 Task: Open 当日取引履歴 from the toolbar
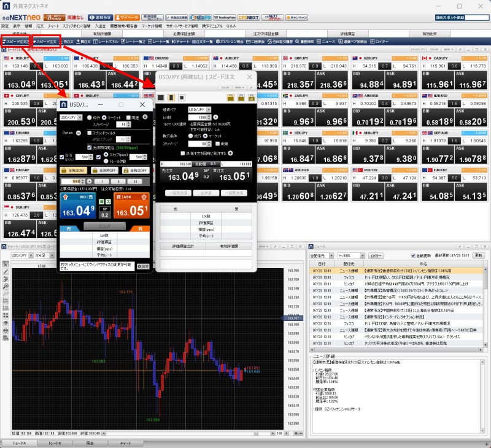pyautogui.click(x=280, y=41)
